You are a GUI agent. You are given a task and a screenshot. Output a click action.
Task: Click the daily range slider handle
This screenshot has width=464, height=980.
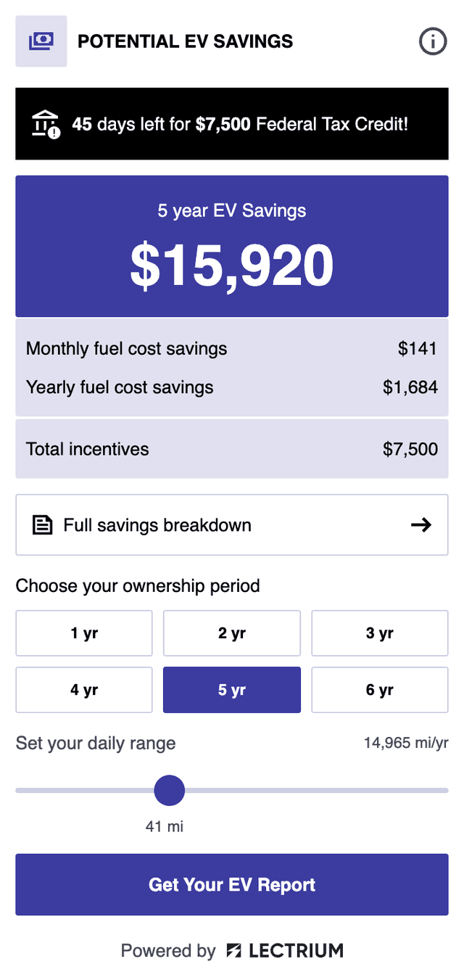point(170,790)
